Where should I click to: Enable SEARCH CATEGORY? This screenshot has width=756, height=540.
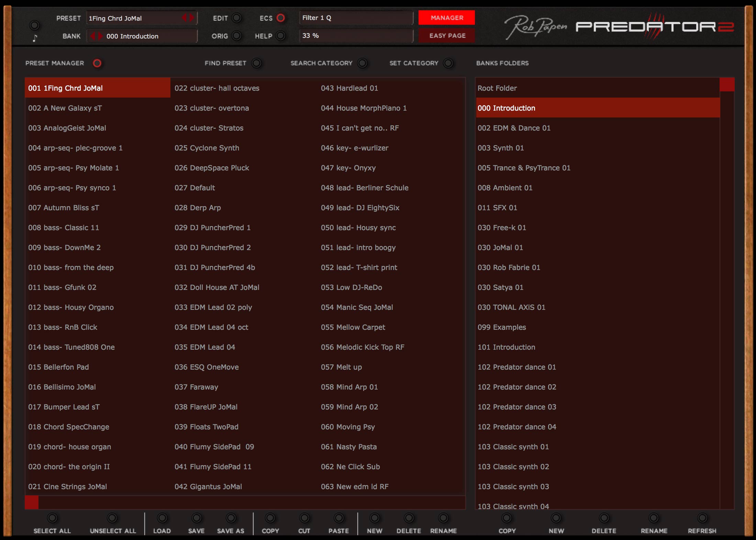tap(362, 63)
